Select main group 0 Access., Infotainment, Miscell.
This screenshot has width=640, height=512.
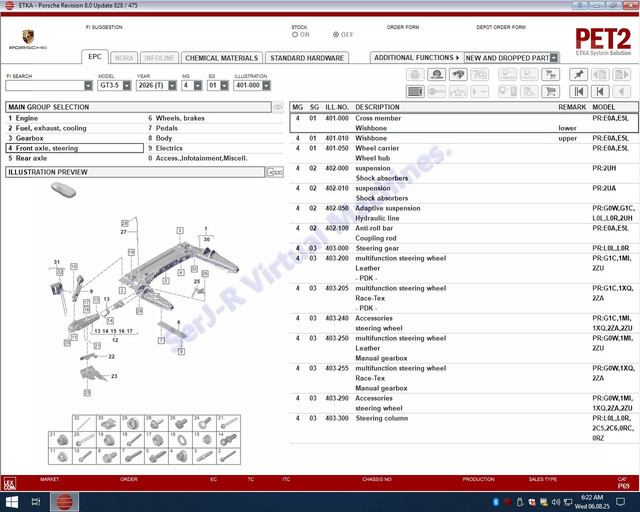(x=215, y=158)
